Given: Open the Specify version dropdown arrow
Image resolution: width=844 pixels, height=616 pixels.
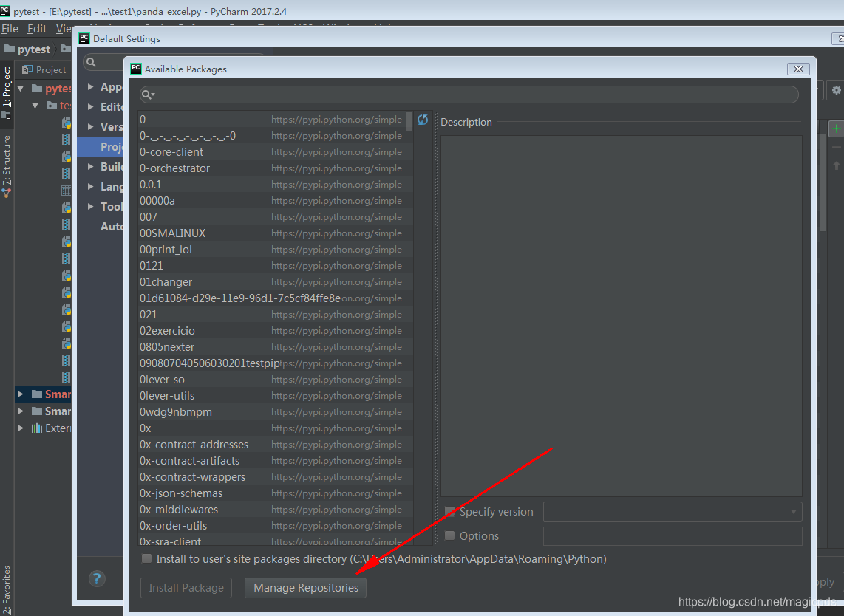Looking at the screenshot, I should click(794, 512).
